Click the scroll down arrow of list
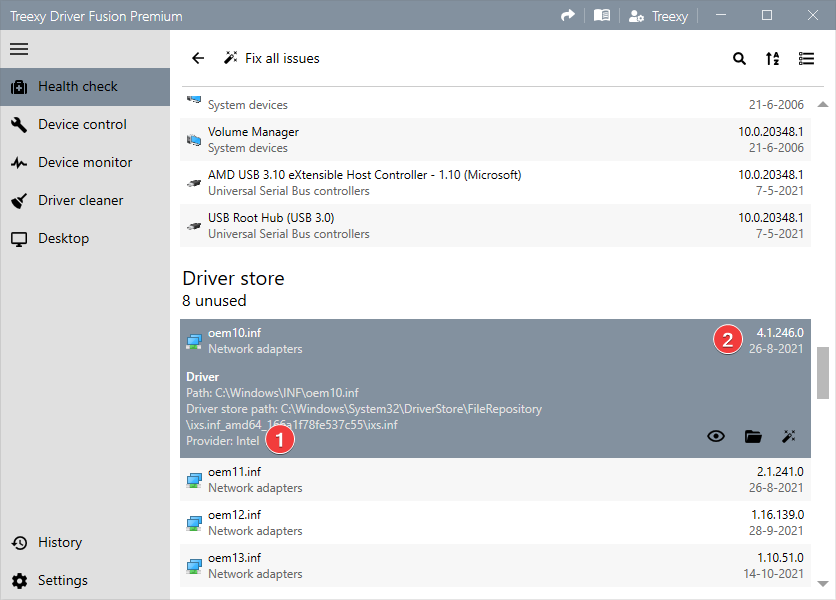Image resolution: width=836 pixels, height=600 pixels. coord(823,583)
